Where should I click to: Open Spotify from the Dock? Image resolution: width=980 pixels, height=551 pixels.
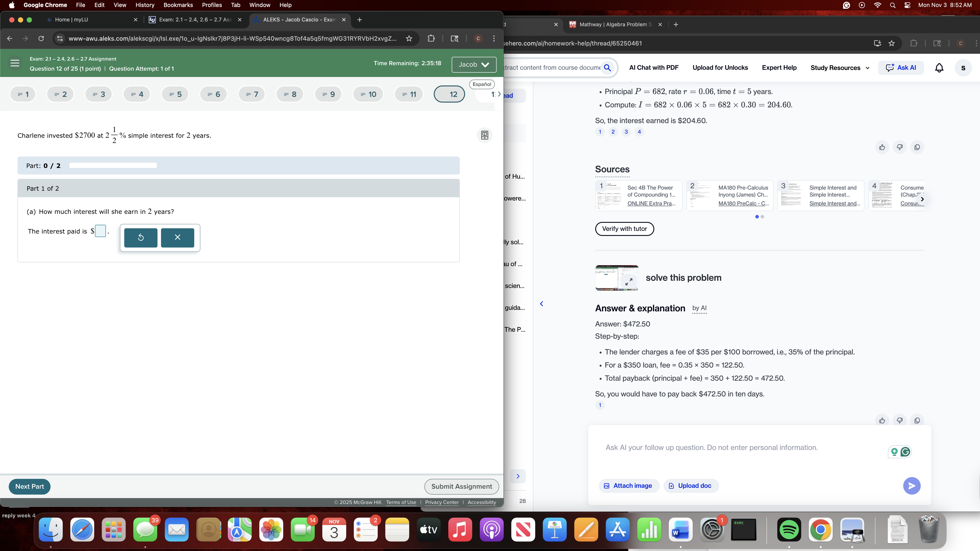pos(789,529)
